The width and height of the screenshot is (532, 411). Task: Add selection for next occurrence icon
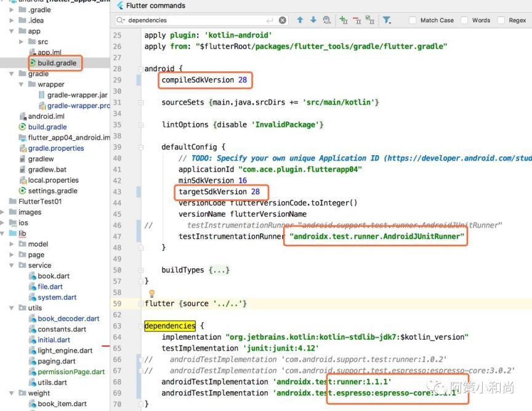tap(344, 20)
